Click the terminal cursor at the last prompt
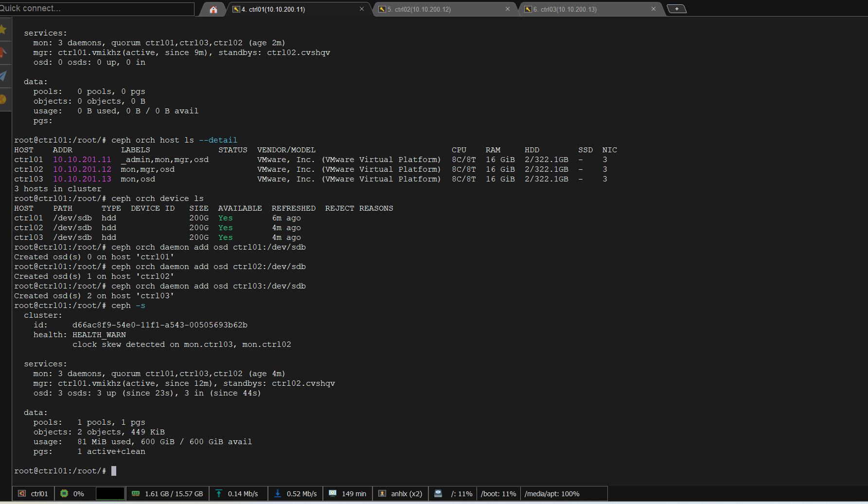Screen dimensions: 868x504 114,471
